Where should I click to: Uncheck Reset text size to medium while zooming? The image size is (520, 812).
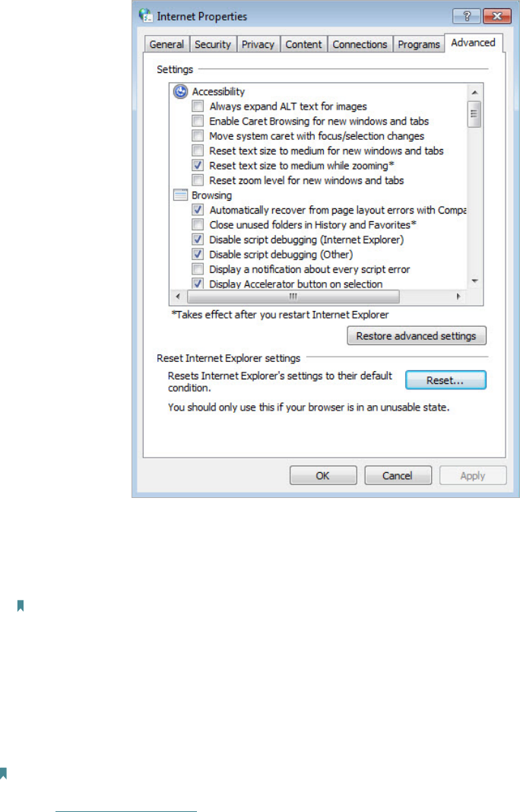198,165
